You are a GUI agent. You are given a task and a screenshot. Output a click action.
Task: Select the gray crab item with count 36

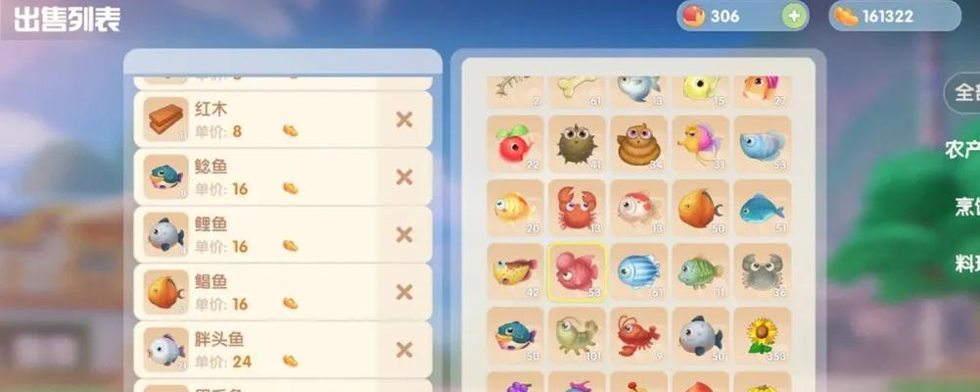762,272
